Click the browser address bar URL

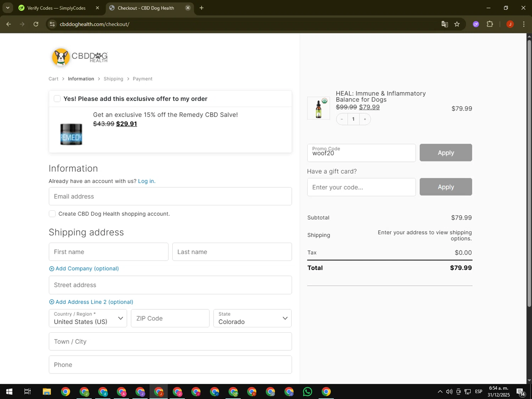tap(95, 24)
